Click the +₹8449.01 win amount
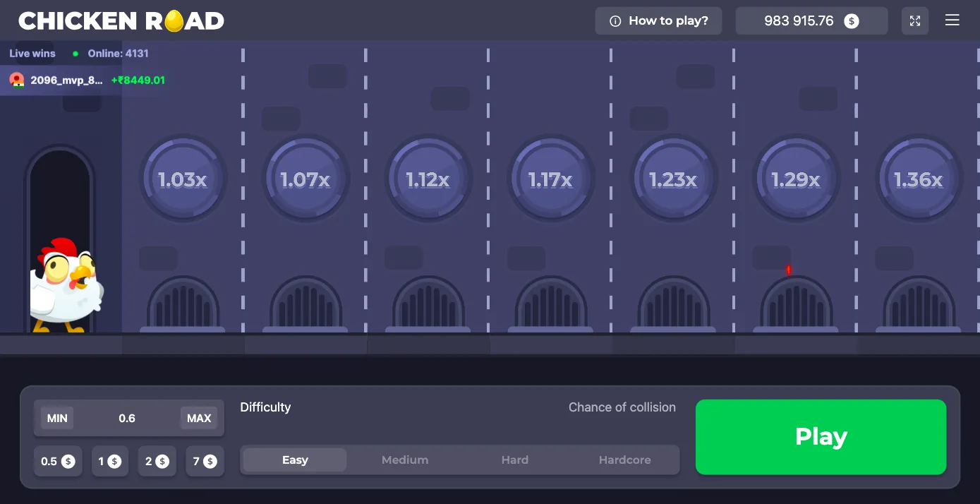The height and width of the screenshot is (504, 980). (138, 80)
